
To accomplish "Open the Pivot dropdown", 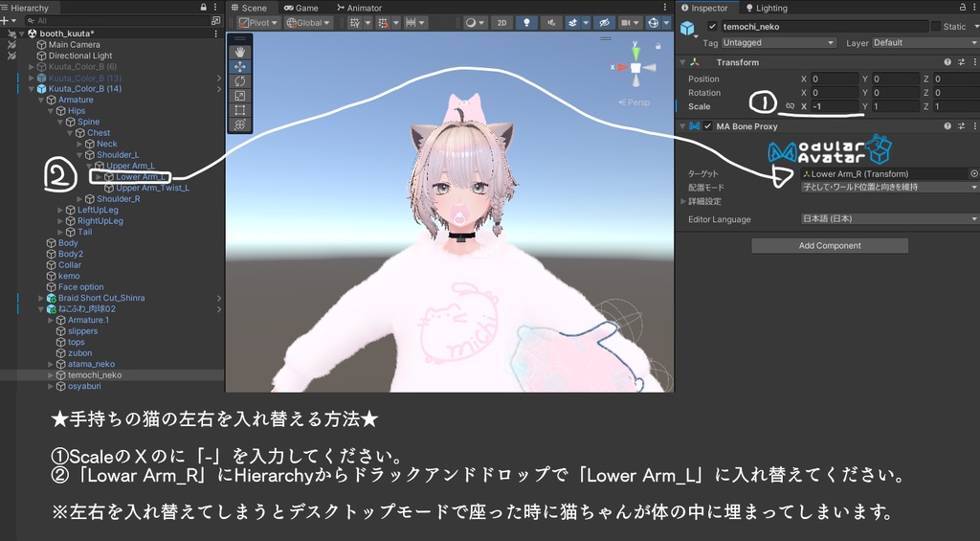I will 258,23.
